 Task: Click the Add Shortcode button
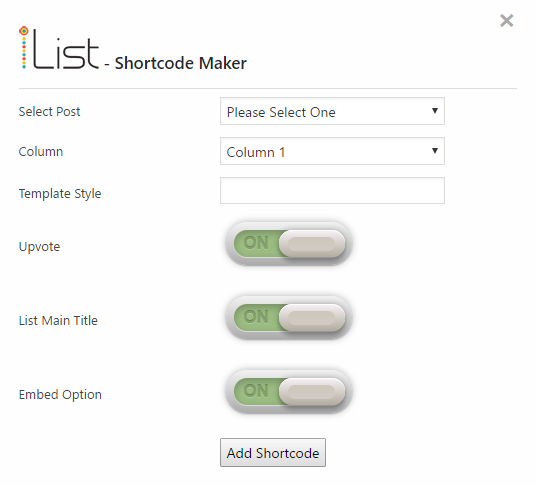pos(273,452)
